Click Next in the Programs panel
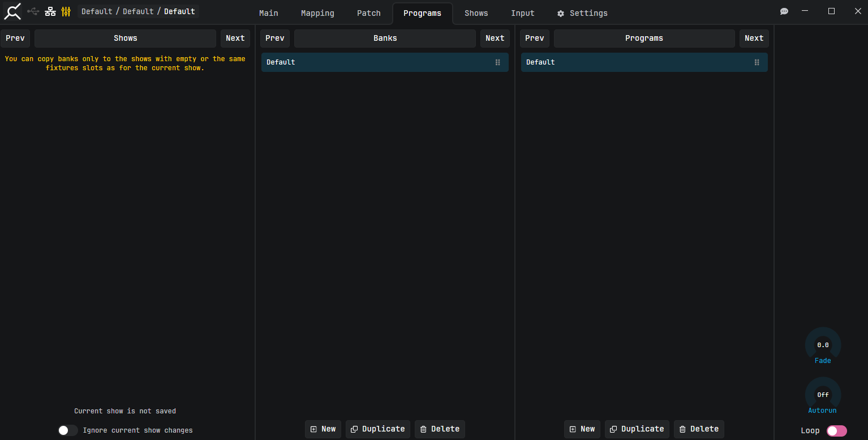 [x=754, y=39]
